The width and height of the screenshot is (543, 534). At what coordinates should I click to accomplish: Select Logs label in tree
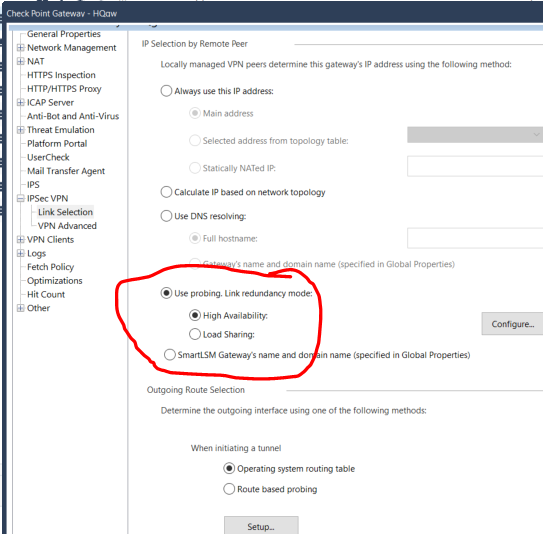pyautogui.click(x=36, y=253)
